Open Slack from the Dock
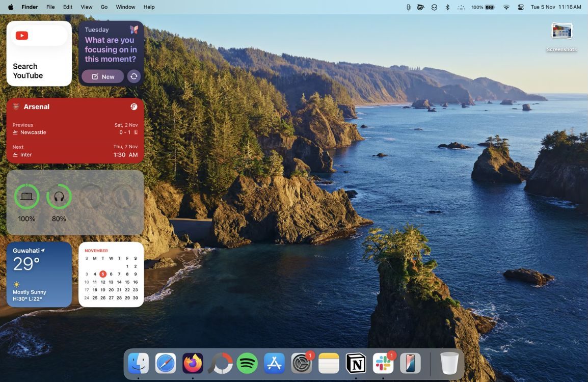588x382 pixels. point(383,363)
